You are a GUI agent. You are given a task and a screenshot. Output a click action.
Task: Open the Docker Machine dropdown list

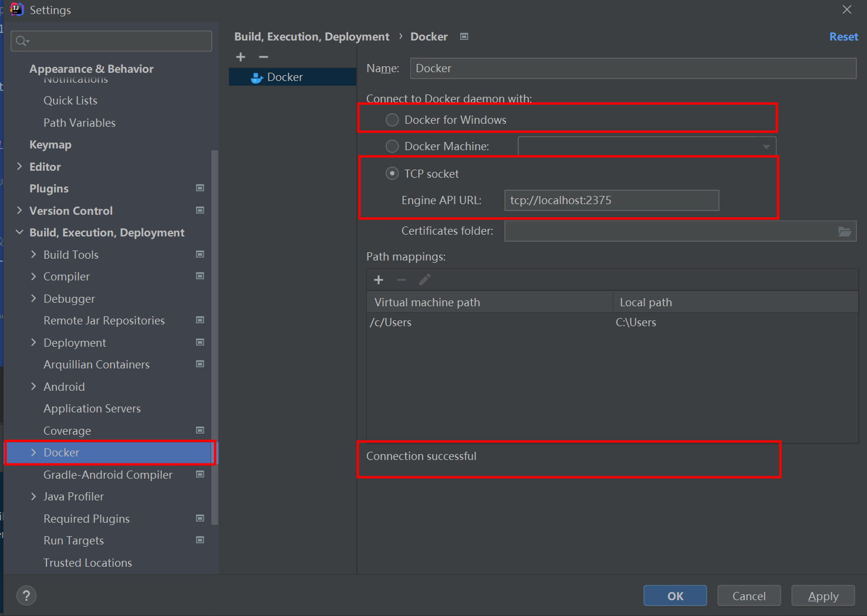[x=647, y=146]
